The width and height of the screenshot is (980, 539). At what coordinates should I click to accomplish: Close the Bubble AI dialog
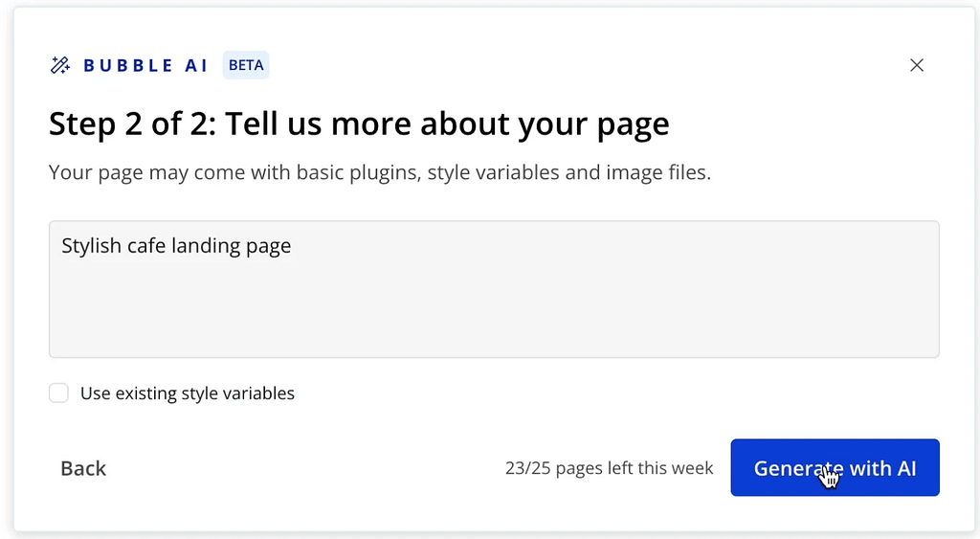(916, 65)
